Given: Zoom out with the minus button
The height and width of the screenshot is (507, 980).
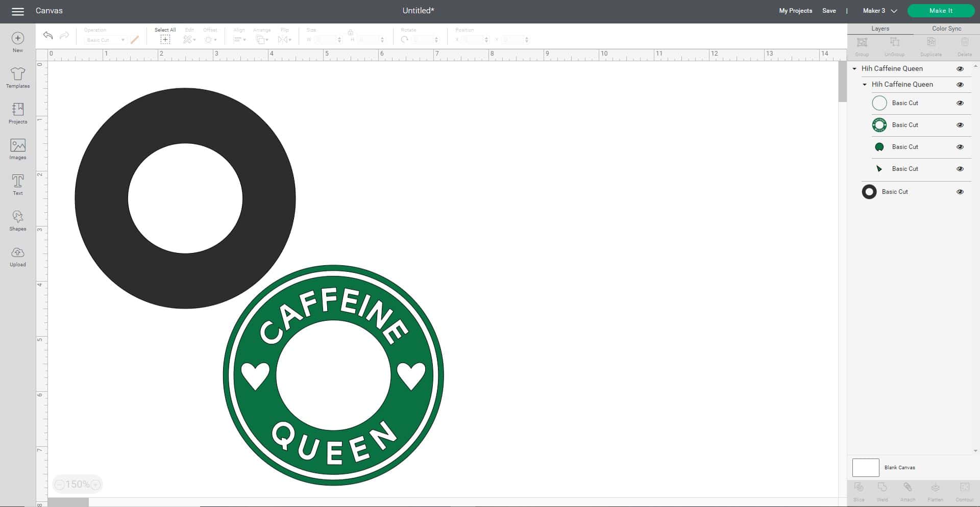Looking at the screenshot, I should 60,485.
